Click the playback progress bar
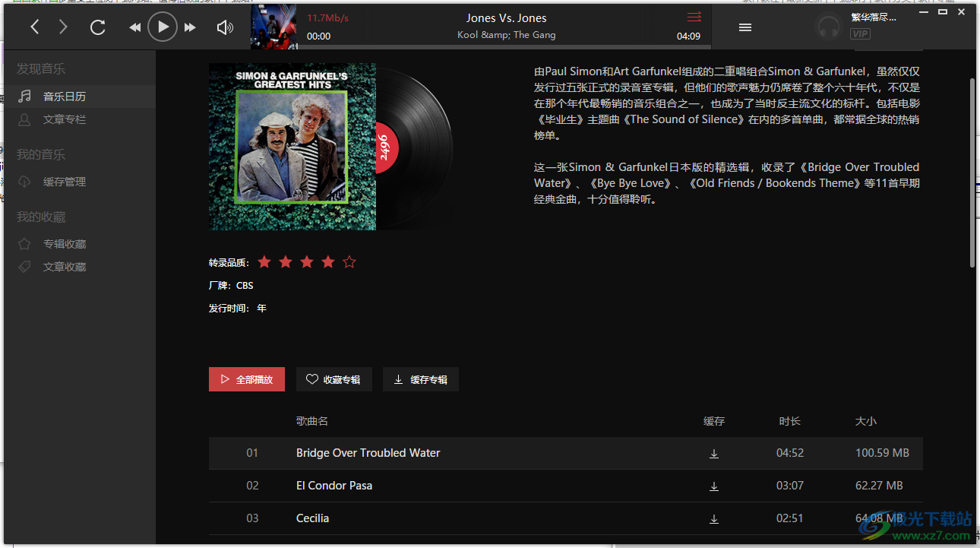This screenshot has width=980, height=548. 504,47
